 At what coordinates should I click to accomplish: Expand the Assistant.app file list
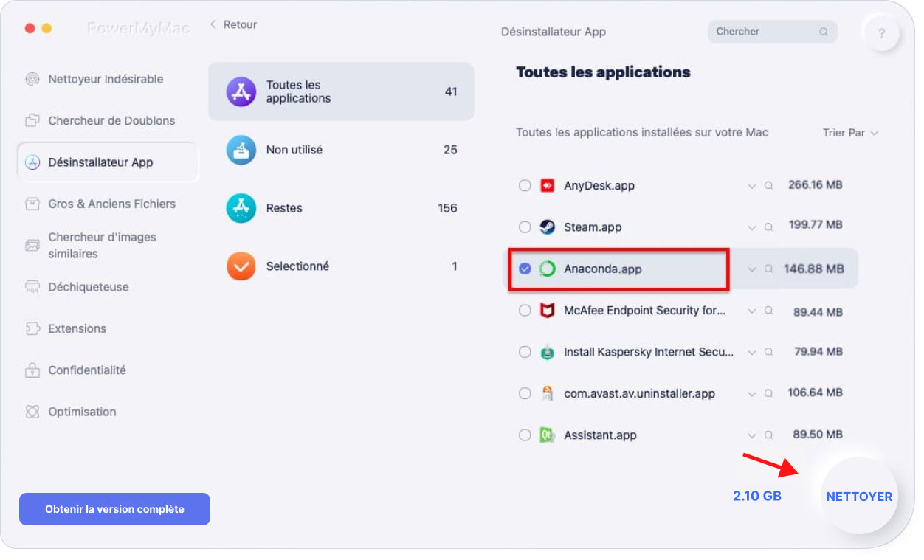(752, 435)
